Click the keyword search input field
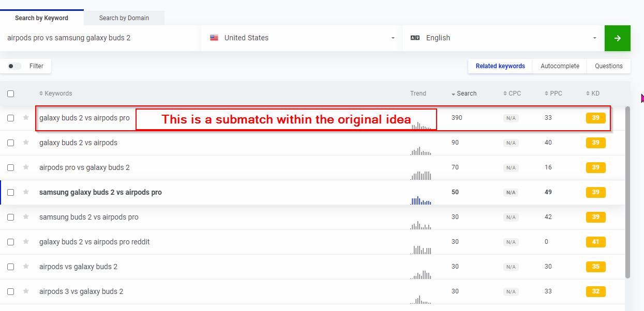644x311 pixels. (x=100, y=38)
